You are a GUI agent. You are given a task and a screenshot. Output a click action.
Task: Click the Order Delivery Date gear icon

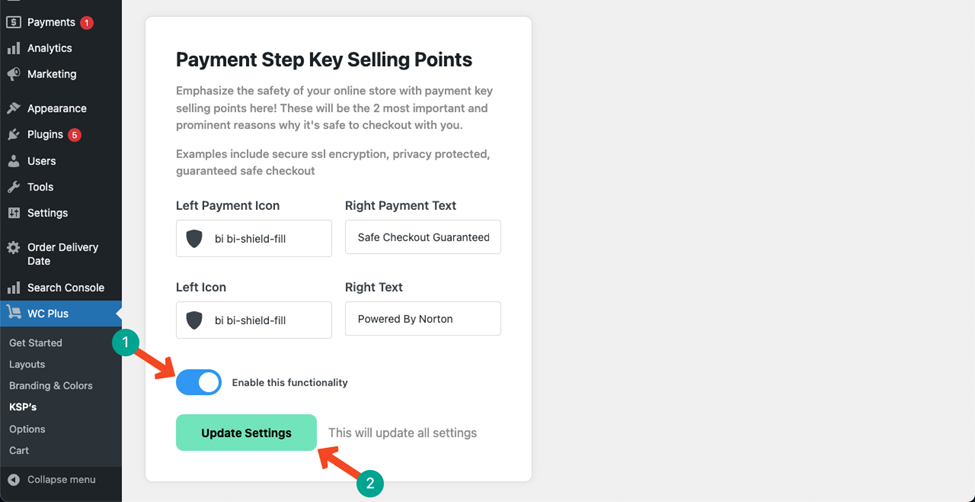click(x=14, y=248)
